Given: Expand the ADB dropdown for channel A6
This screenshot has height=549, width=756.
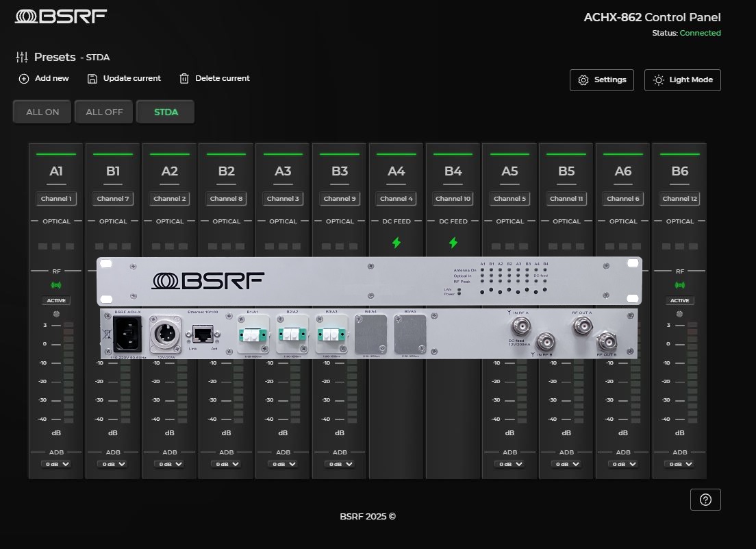Looking at the screenshot, I should 623,464.
